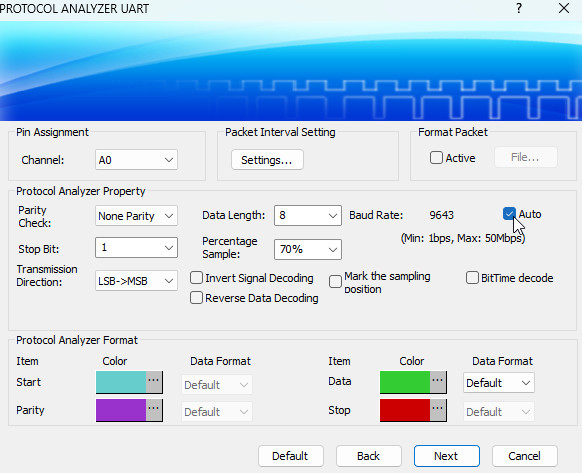Open the Data Length 8 dropdown

click(308, 215)
